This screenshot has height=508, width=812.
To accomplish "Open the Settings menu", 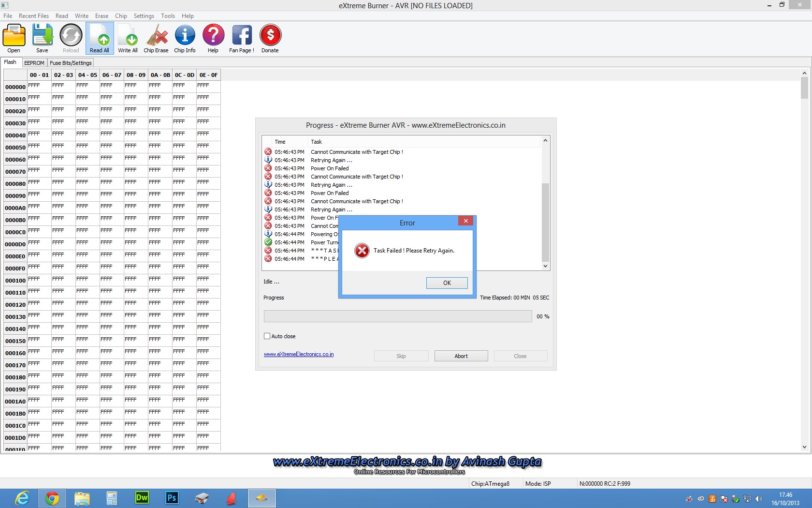I will pos(144,16).
